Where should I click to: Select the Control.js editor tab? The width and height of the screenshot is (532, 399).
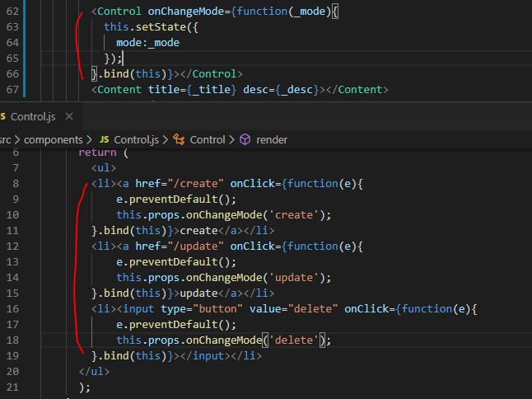tap(33, 116)
